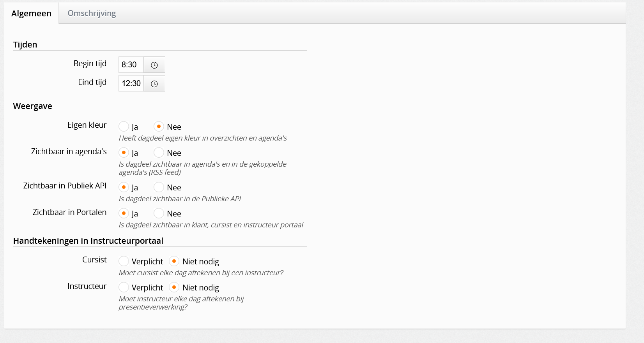Choose Ja for Zichtbaar in agenda's
Viewport: 644px width, 343px height.
tap(124, 153)
